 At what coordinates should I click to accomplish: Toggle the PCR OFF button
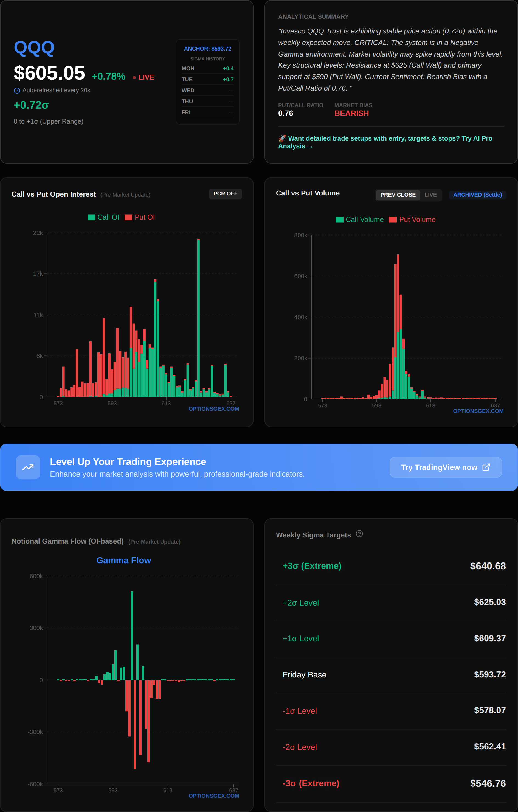coord(225,194)
